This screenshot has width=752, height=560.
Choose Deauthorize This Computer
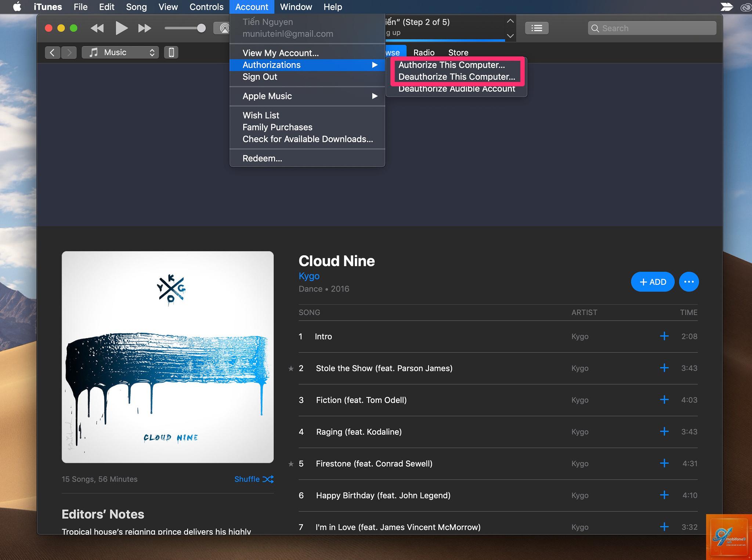pos(456,77)
